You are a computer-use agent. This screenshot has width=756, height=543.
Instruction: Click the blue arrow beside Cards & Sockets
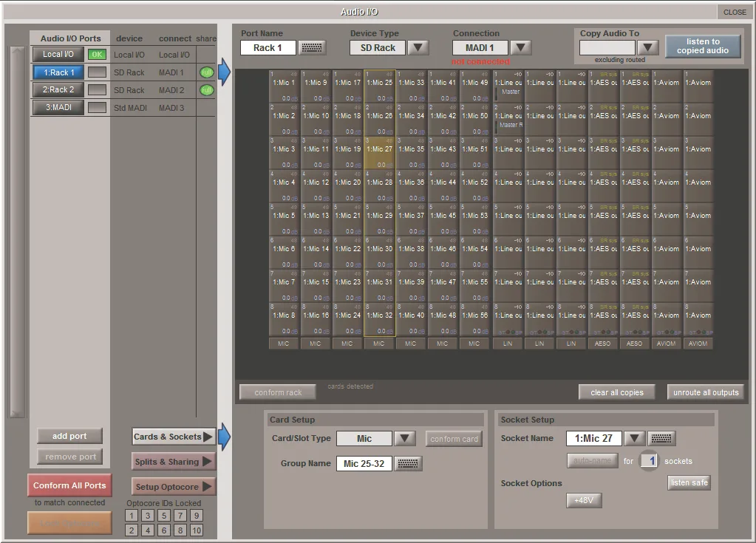pos(224,437)
